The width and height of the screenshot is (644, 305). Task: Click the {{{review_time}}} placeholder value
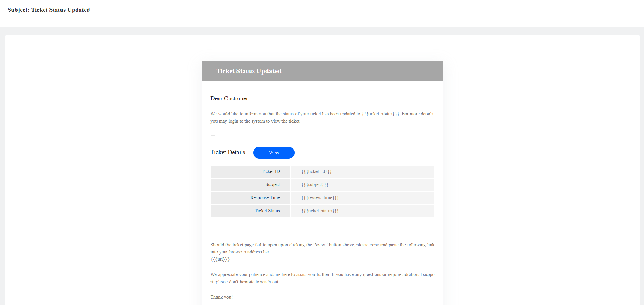click(x=320, y=198)
